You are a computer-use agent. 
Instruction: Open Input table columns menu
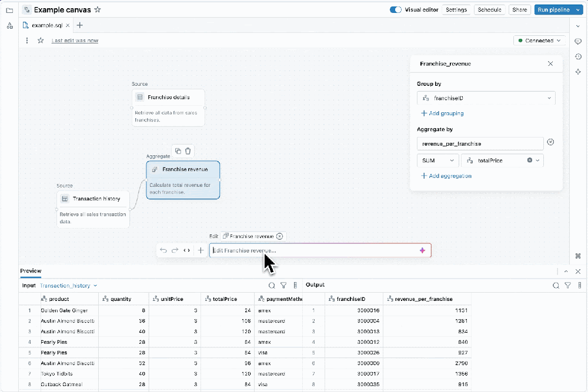pos(295,286)
